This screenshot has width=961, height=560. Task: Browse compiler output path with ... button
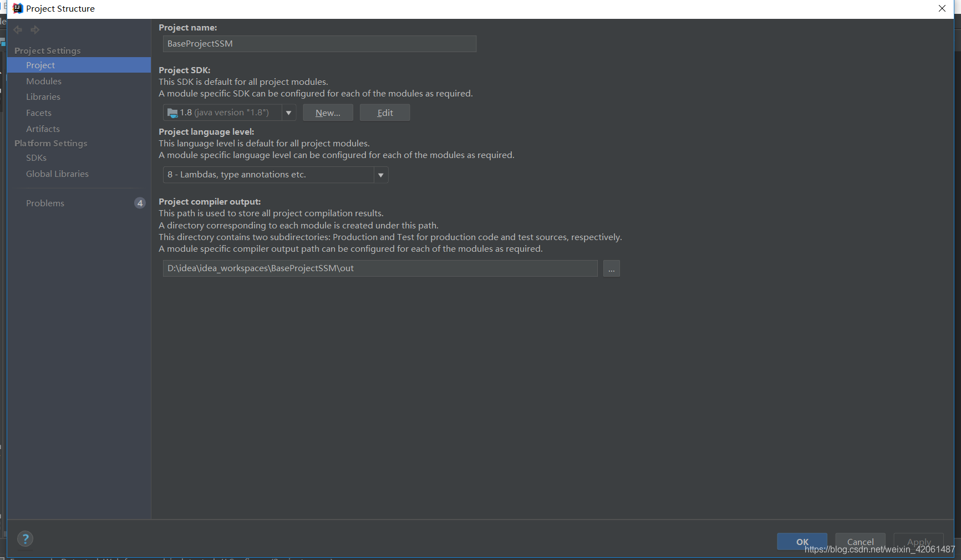click(x=611, y=268)
